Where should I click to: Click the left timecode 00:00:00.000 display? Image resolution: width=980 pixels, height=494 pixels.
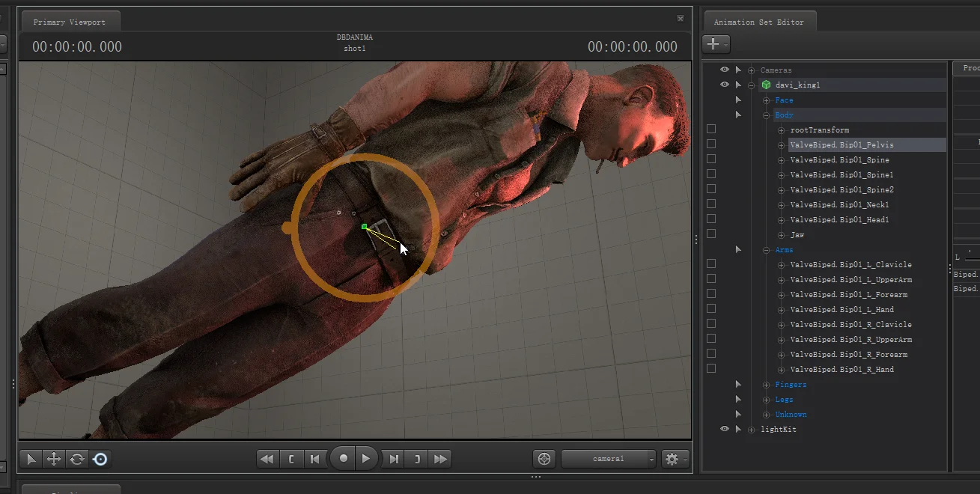click(x=77, y=46)
